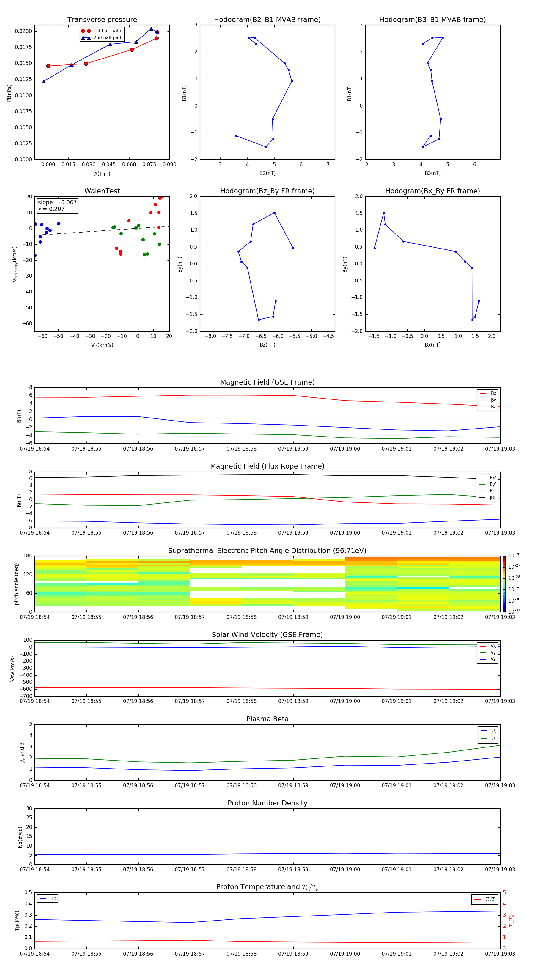Click the pitch angle colorbar
The image size is (535, 980).
pos(504,584)
